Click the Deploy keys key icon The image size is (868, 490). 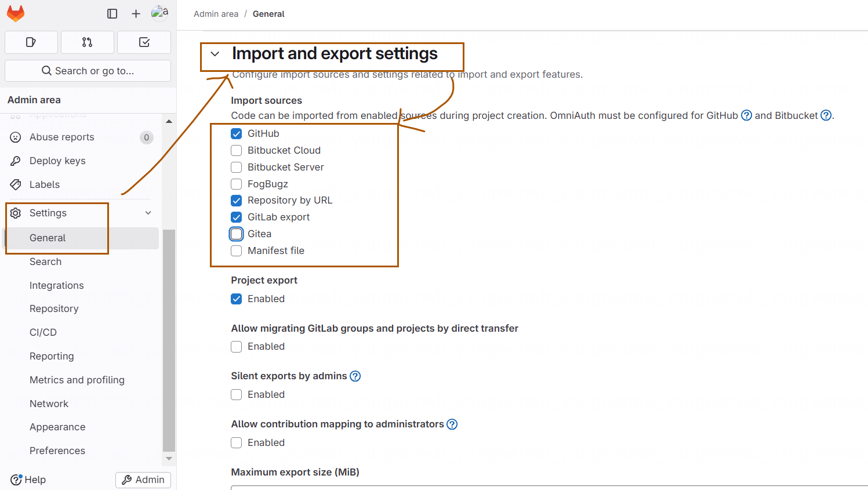click(x=16, y=161)
